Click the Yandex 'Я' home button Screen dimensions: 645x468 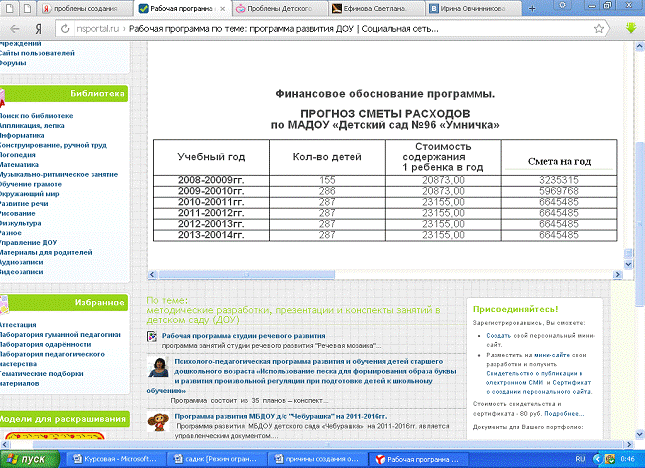(x=38, y=29)
